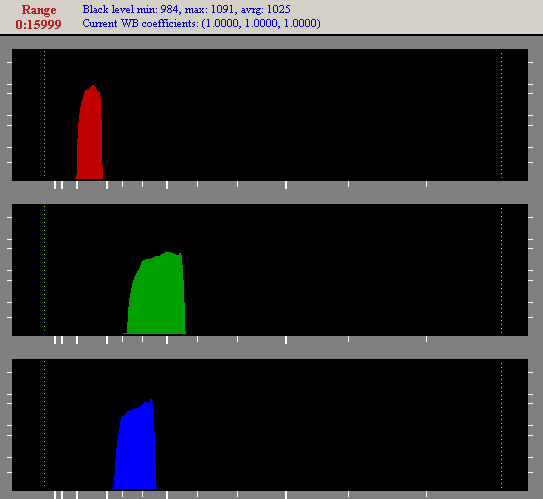
Task: Click leftmost tick mark under red panel
Action: [55, 185]
